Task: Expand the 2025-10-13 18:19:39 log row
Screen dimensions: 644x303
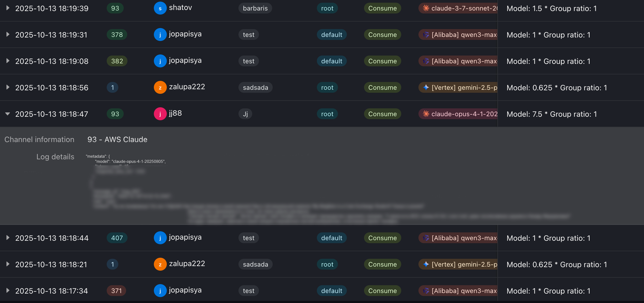Action: click(8, 8)
